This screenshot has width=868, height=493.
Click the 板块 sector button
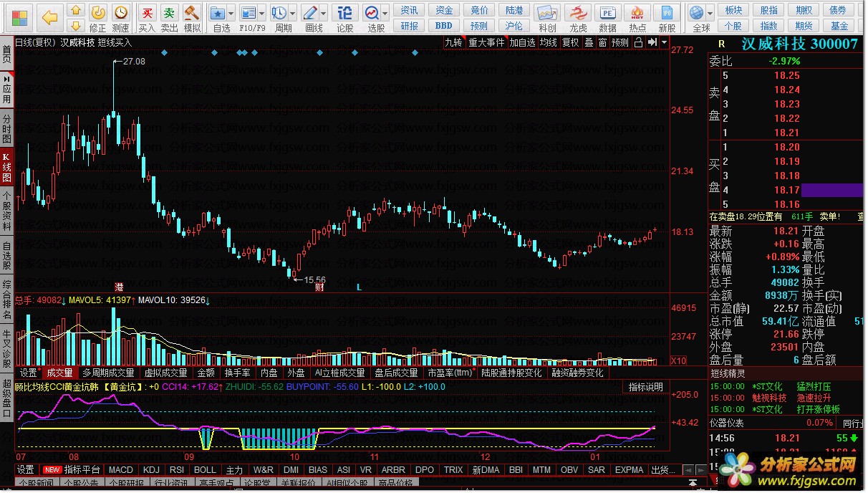tap(733, 10)
